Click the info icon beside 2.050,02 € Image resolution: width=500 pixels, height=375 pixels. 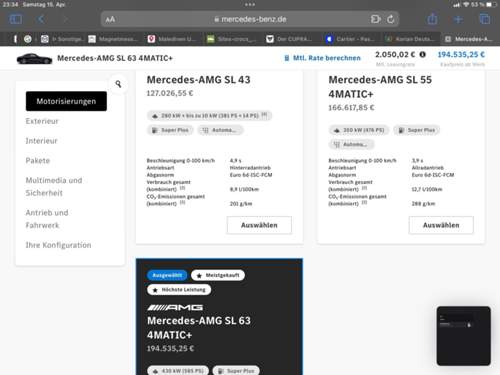point(422,54)
